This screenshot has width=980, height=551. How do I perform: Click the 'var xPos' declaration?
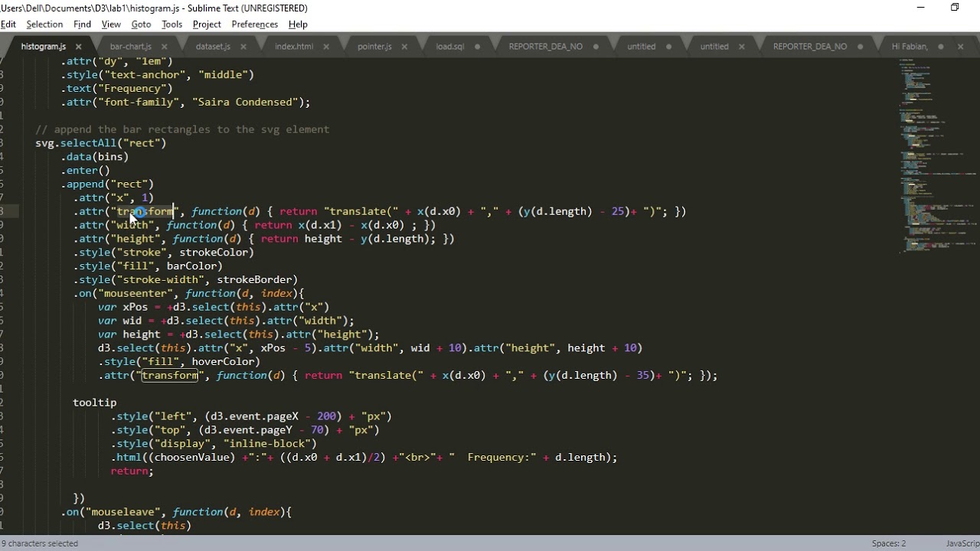click(x=122, y=307)
